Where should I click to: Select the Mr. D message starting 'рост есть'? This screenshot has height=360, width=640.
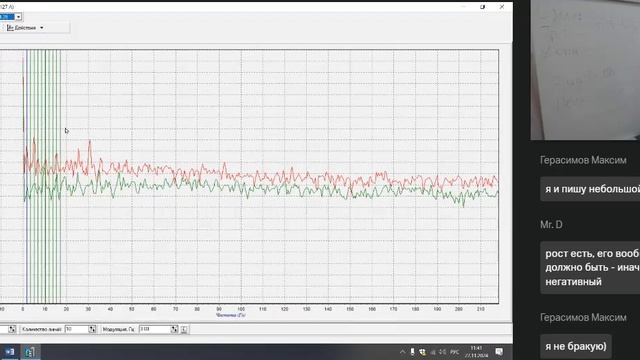point(590,267)
